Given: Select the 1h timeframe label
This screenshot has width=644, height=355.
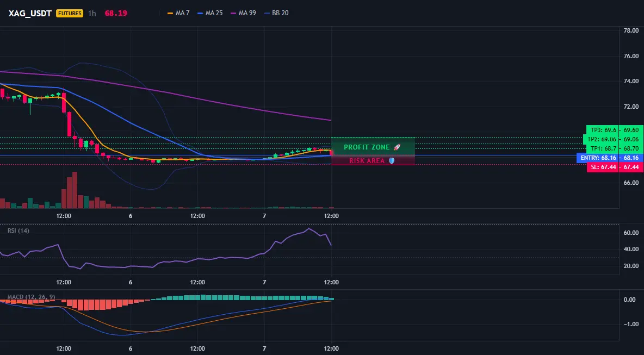Looking at the screenshot, I should click(x=92, y=13).
